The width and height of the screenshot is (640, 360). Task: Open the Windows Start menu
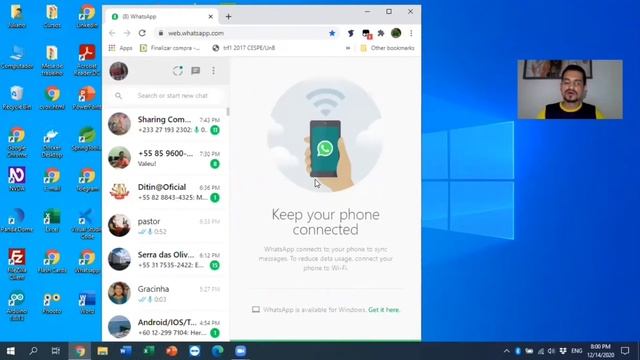(11, 351)
